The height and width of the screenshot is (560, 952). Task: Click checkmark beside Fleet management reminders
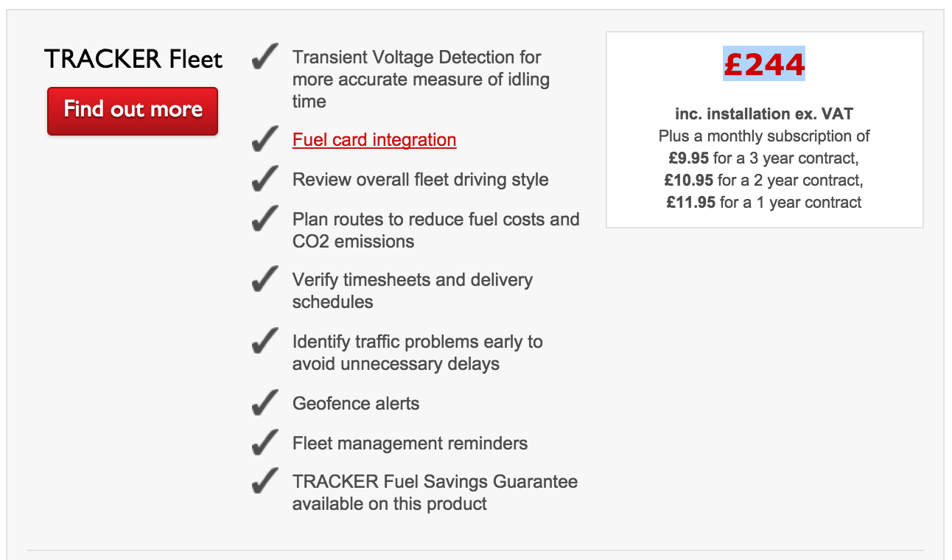coord(265,443)
